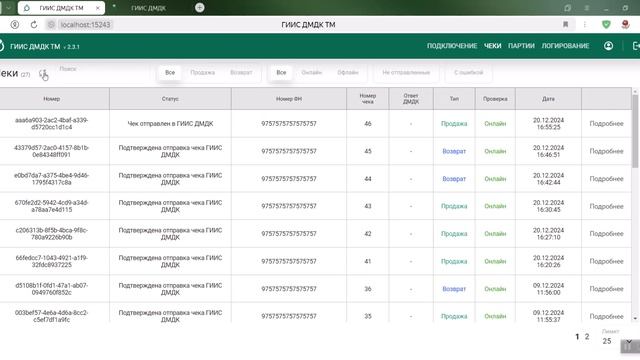Open the green shield protection icon

pos(606,24)
